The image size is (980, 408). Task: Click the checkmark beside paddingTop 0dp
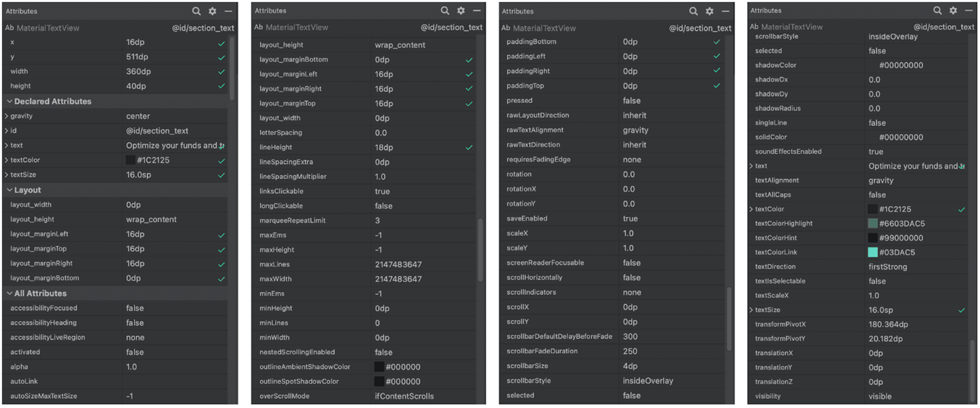[717, 86]
